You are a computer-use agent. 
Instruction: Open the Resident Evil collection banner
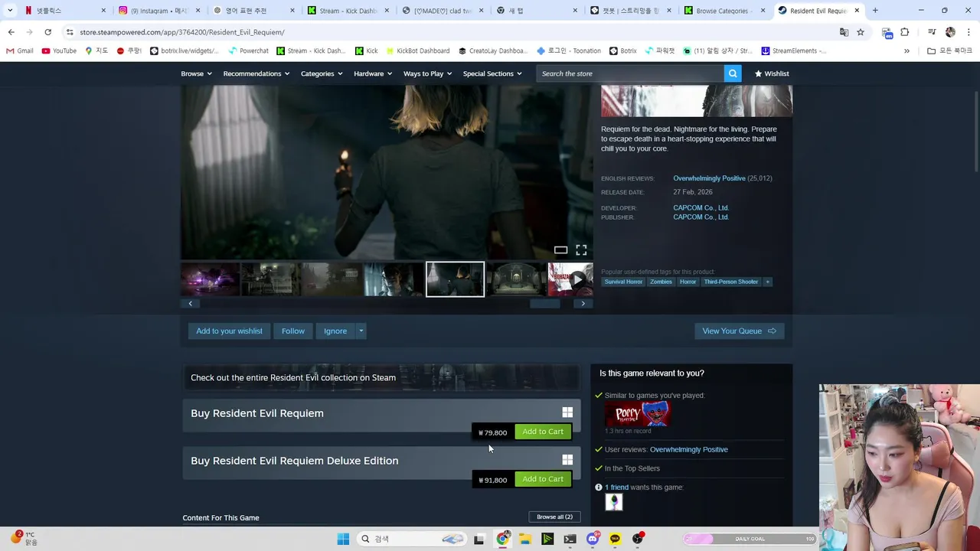381,377
